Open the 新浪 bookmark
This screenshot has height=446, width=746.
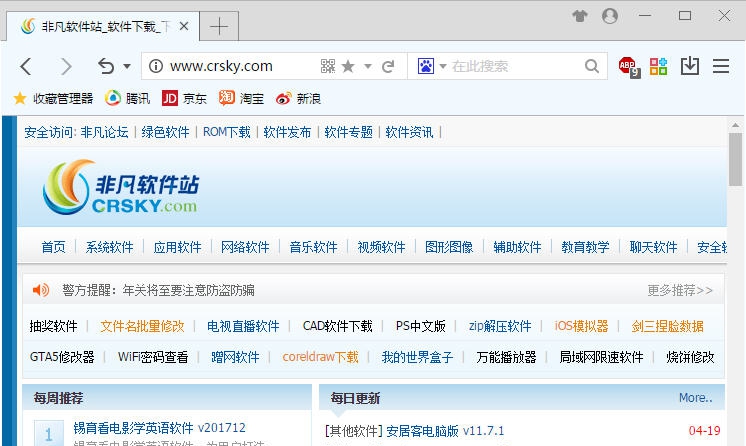pyautogui.click(x=298, y=99)
